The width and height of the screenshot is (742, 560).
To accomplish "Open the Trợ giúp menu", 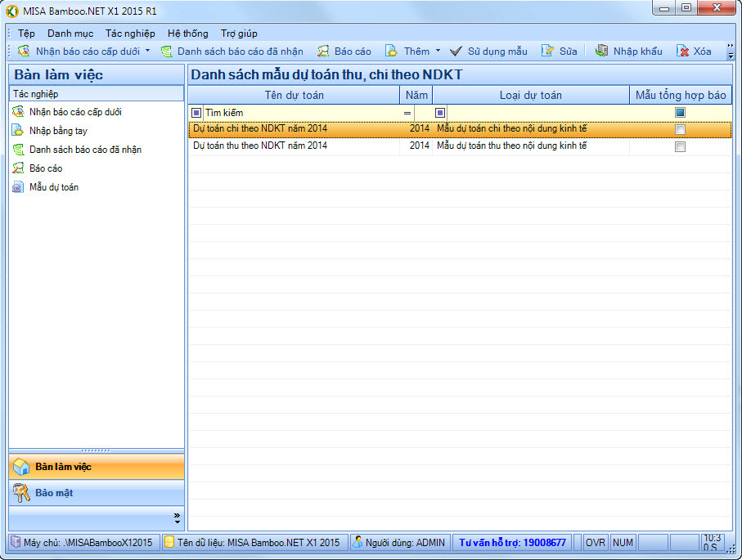I will 239,33.
